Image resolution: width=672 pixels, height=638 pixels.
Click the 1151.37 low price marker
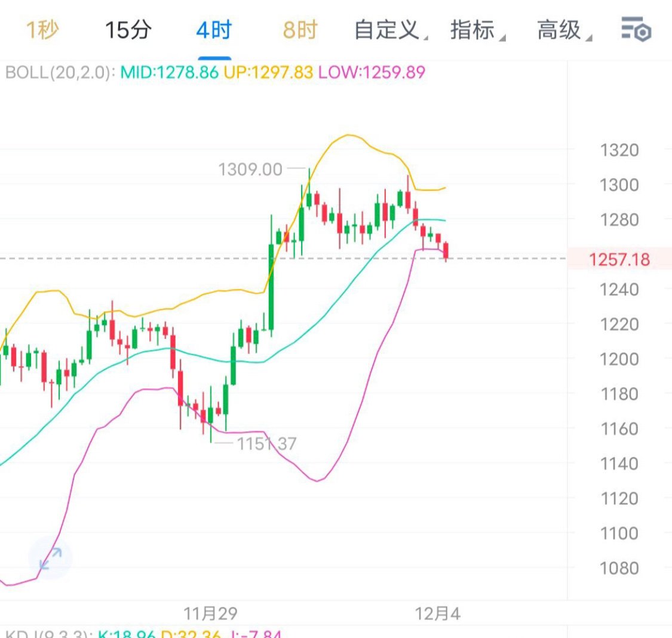266,444
